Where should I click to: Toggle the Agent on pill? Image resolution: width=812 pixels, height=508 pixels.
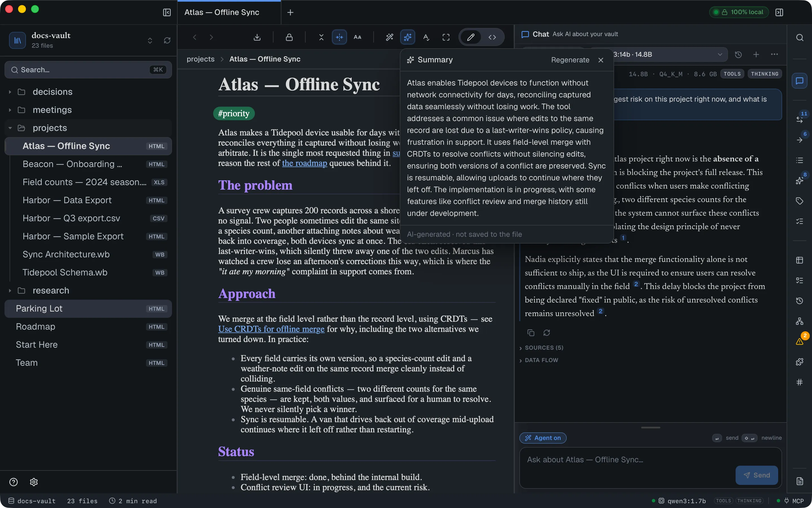[x=543, y=438]
